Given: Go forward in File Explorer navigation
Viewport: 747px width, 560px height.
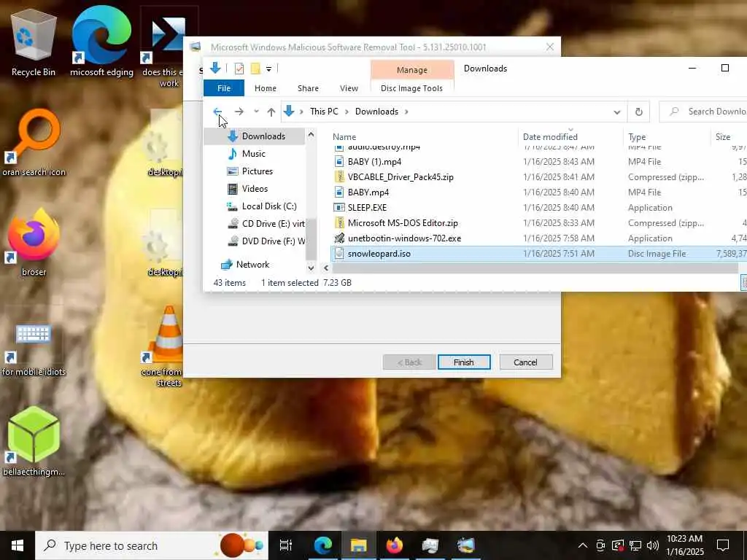Looking at the screenshot, I should coord(239,112).
